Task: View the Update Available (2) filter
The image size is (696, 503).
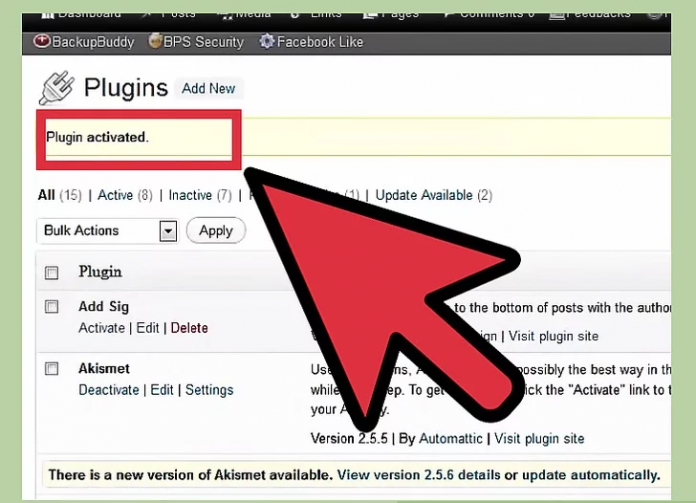Action: click(433, 195)
